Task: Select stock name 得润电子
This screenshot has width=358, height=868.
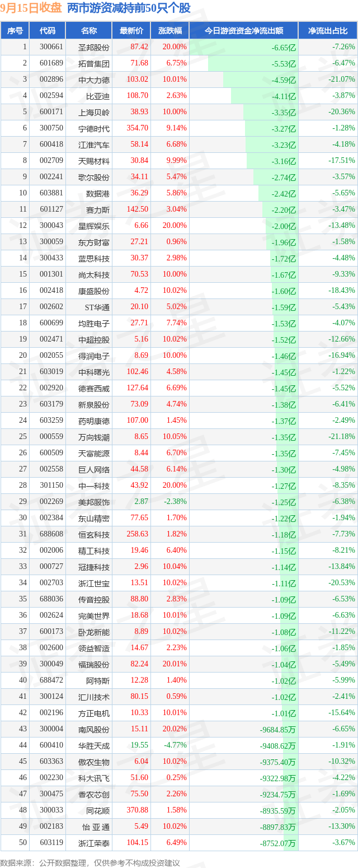Action: pos(94,356)
